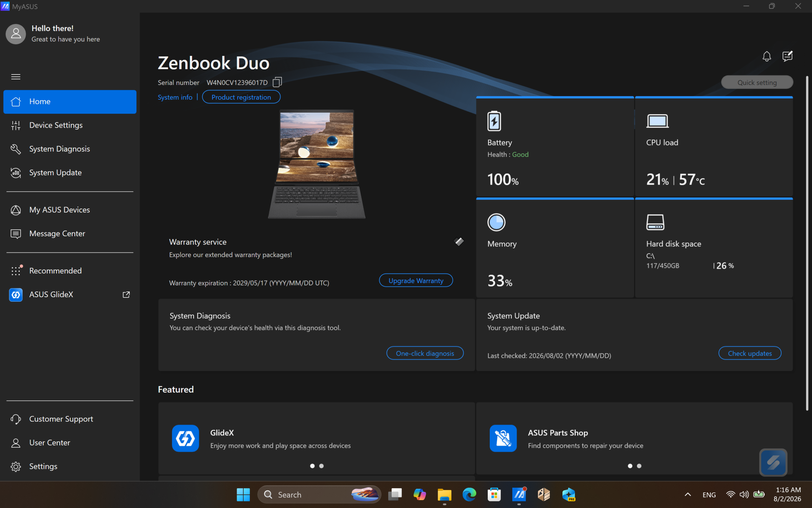The image size is (812, 508).
Task: Click the user avatar profile icon
Action: click(16, 34)
